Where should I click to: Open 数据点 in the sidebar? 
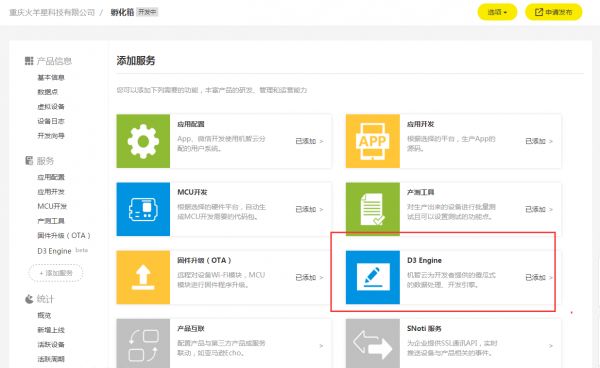tap(47, 92)
